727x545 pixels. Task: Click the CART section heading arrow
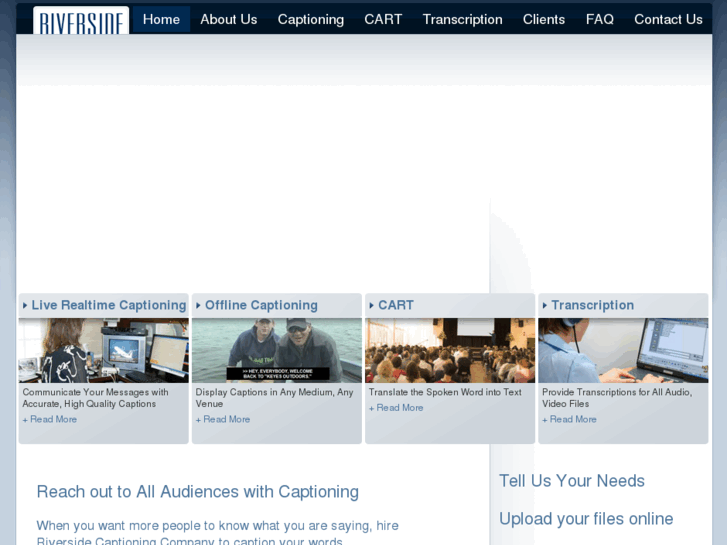[x=371, y=306]
